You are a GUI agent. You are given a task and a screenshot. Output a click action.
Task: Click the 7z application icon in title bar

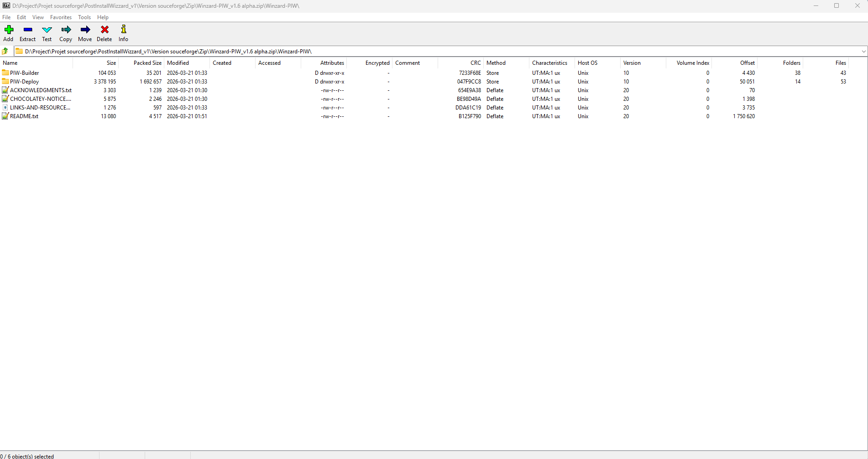pyautogui.click(x=6, y=5)
